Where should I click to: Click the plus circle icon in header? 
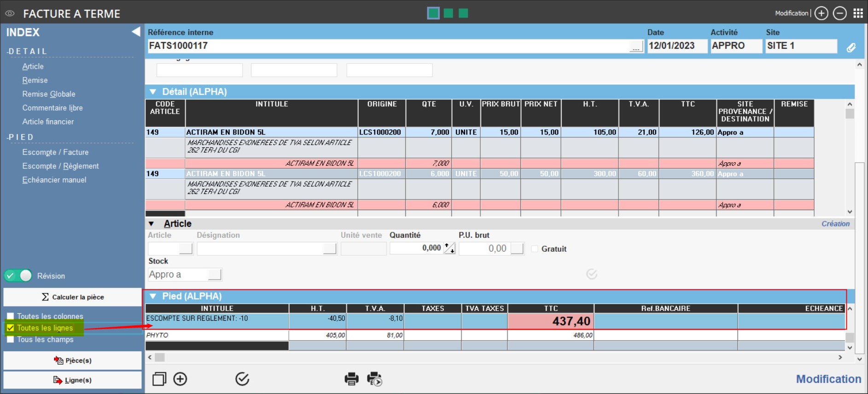[x=821, y=13]
